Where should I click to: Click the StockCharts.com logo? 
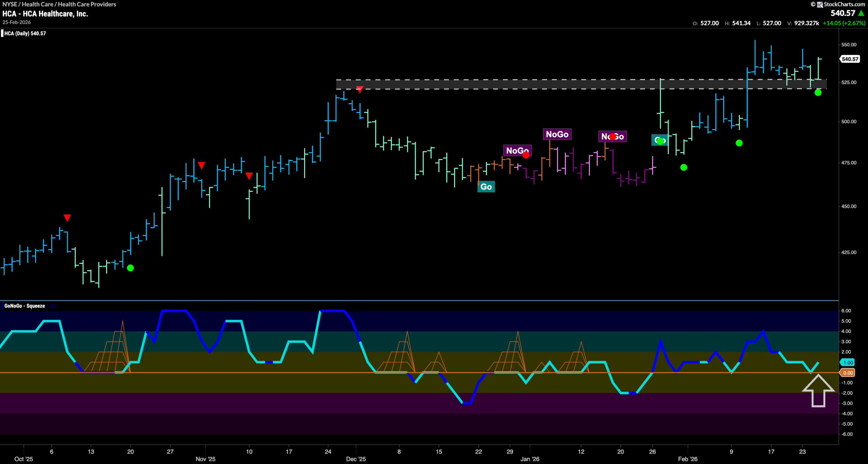[x=841, y=4]
